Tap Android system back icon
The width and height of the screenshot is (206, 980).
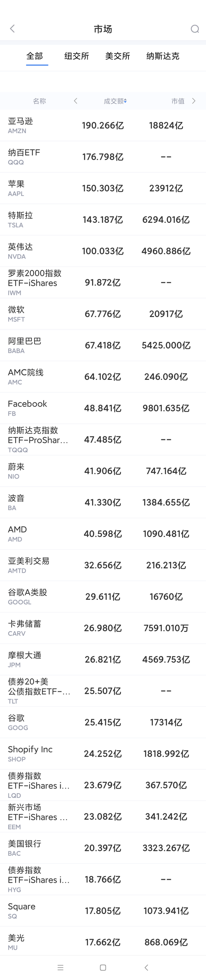[x=146, y=967]
